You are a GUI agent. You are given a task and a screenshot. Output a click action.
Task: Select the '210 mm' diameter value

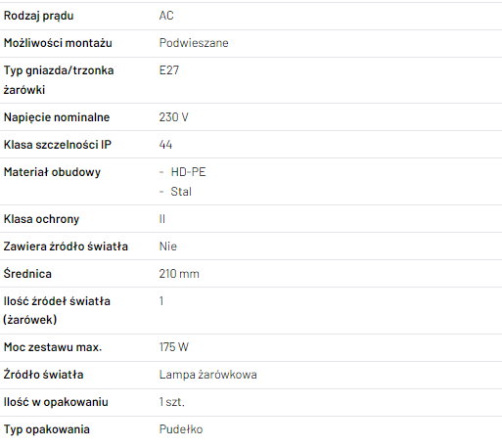click(179, 274)
